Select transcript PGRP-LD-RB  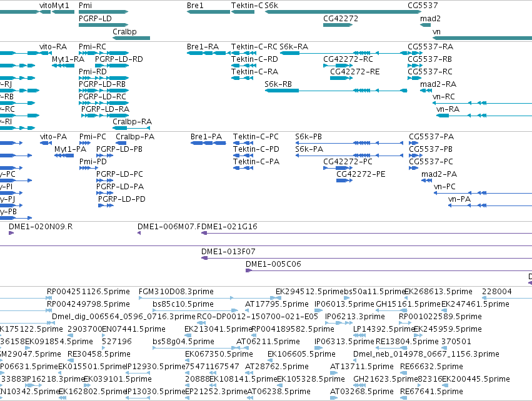102,84
